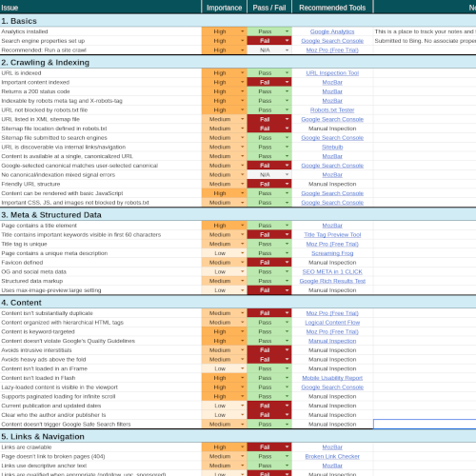The image size is (476, 476).
Task: Open the SEO META in 1 CLICK link
Action: coord(332,271)
